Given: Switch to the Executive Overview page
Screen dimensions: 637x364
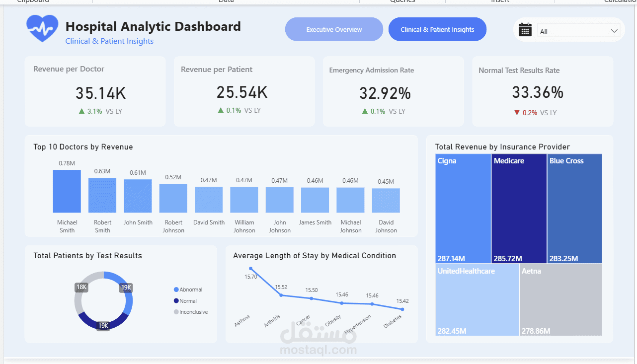Looking at the screenshot, I should tap(334, 29).
